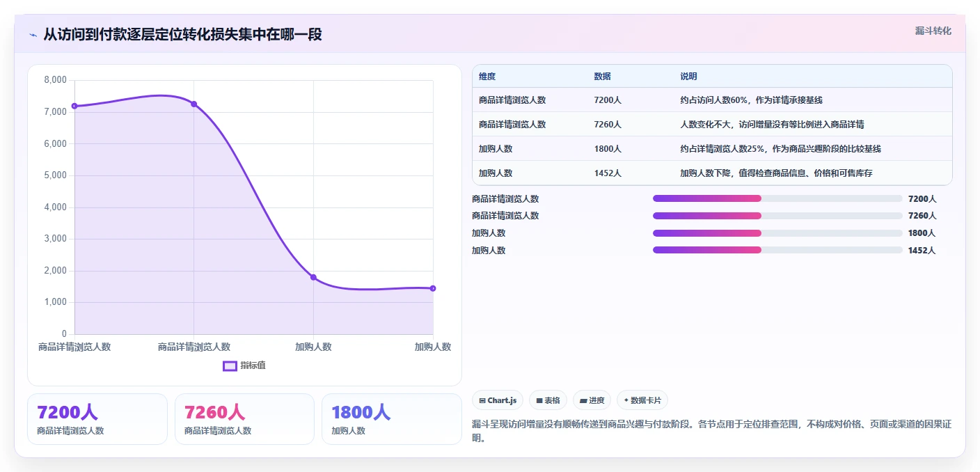Click the progress bar in the 7200人 row
The height and width of the screenshot is (472, 980).
click(x=777, y=198)
